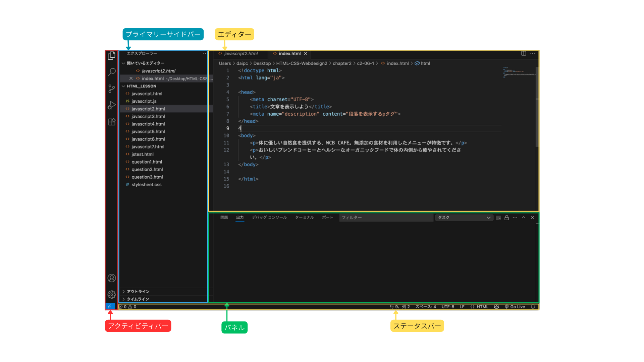Open the Extensions view icon

click(112, 122)
